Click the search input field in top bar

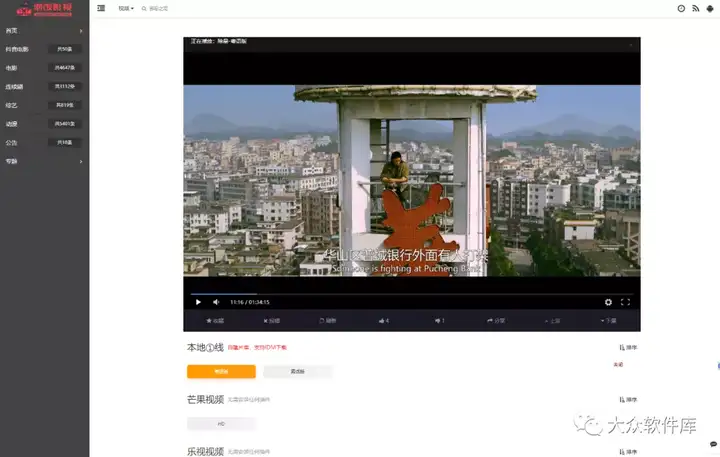(159, 8)
